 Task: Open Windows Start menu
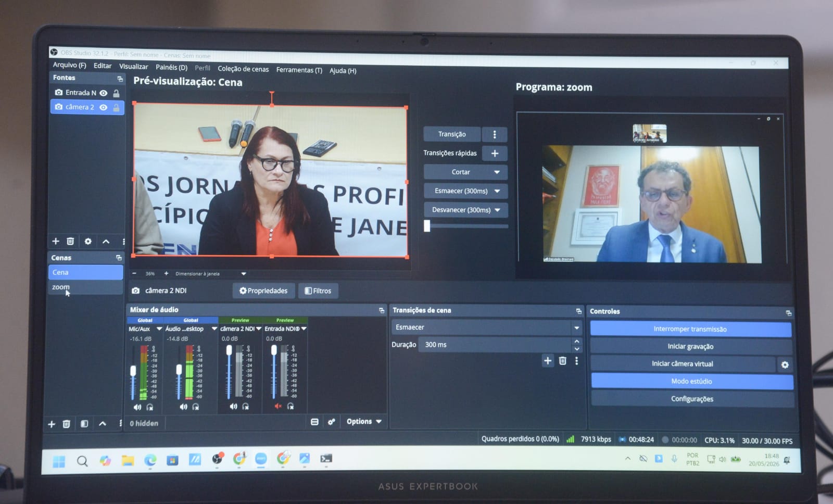(59, 461)
